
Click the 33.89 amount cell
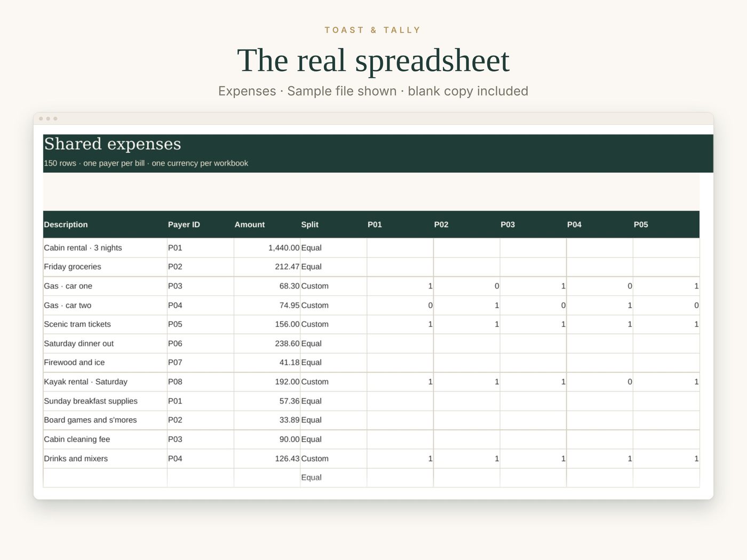pos(267,421)
